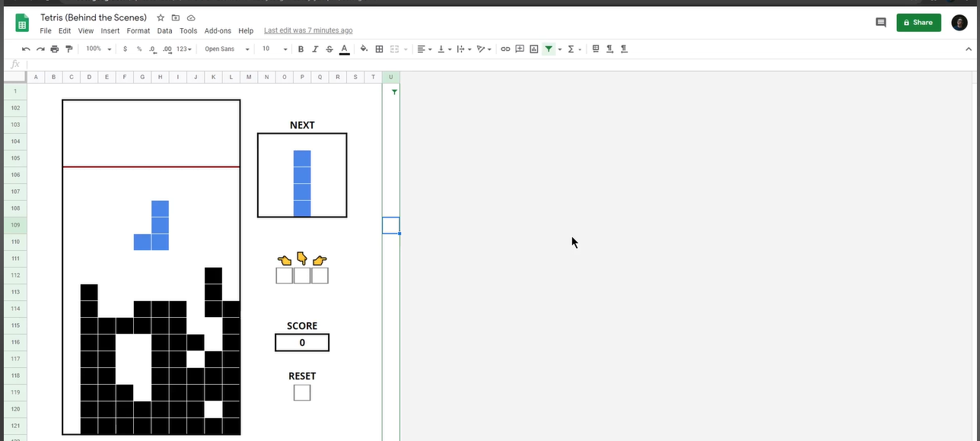Toggle strikethrough formatting
Screen dimensions: 980x441
[329, 49]
